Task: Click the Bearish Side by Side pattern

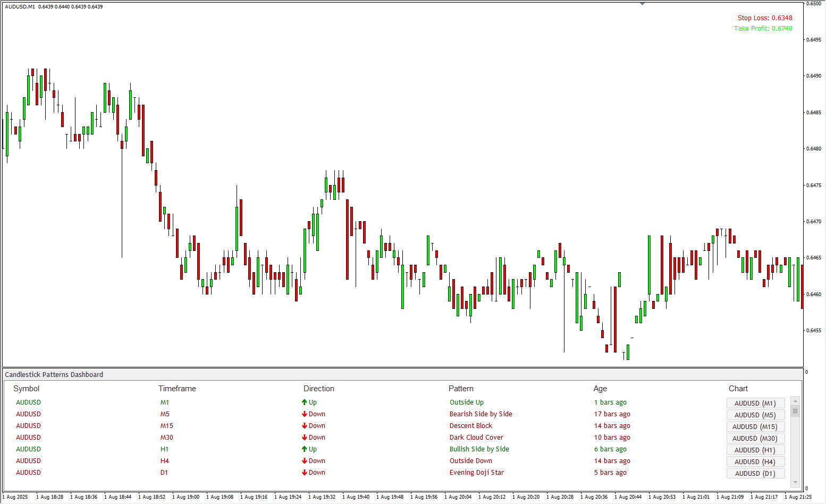Action: (x=481, y=414)
